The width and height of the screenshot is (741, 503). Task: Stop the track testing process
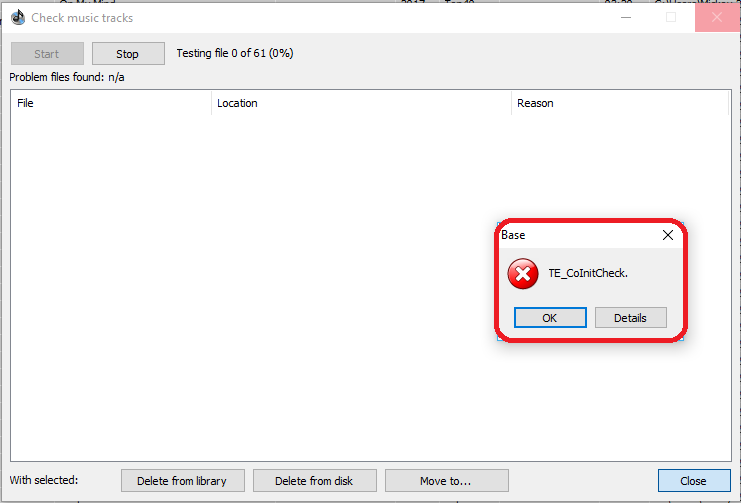coord(128,53)
